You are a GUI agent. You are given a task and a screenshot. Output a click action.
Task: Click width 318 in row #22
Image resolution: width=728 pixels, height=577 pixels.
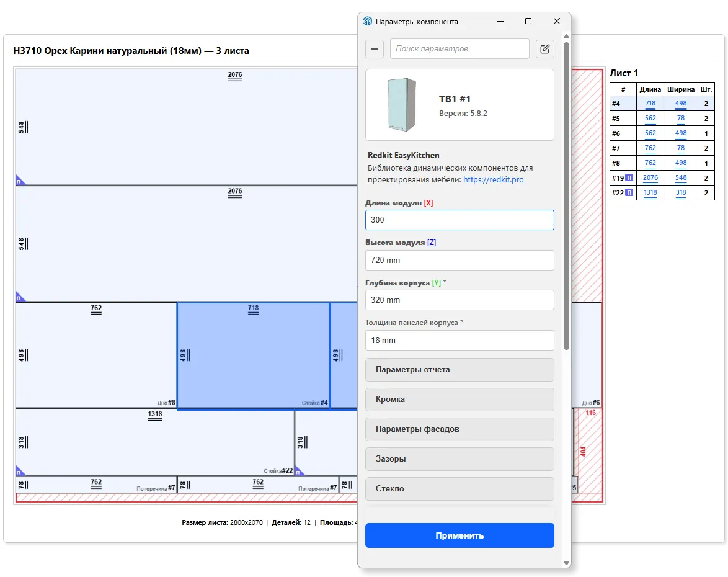pos(681,193)
